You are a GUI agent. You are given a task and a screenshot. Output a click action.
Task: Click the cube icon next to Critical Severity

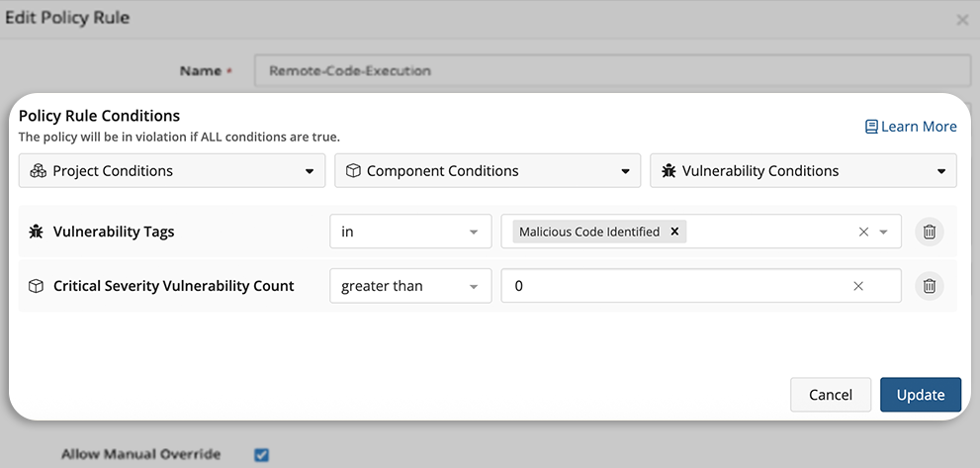point(36,286)
